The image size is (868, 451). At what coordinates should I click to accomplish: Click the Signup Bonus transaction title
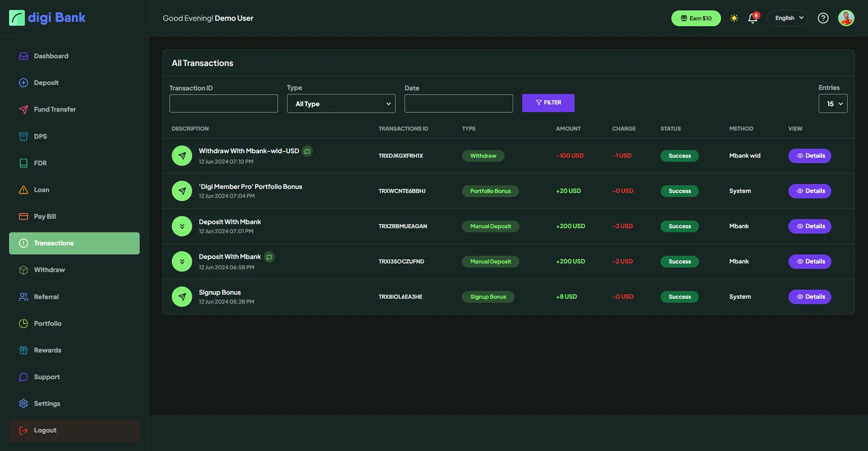tap(220, 292)
